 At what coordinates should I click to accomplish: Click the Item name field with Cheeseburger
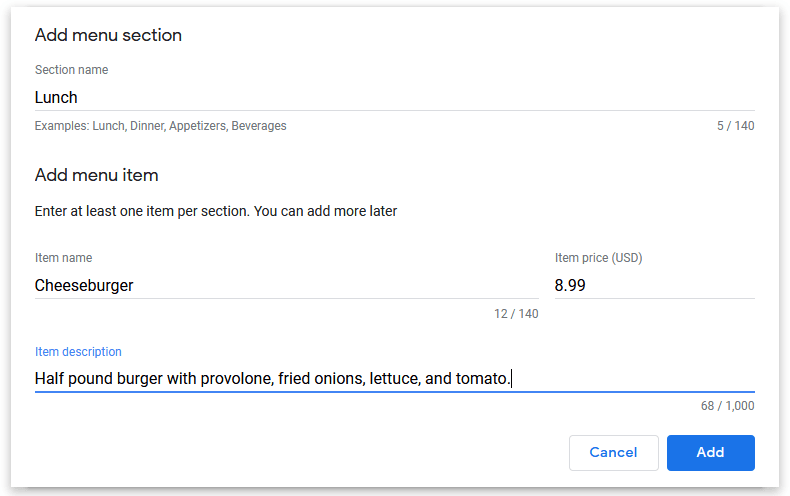pyautogui.click(x=286, y=285)
